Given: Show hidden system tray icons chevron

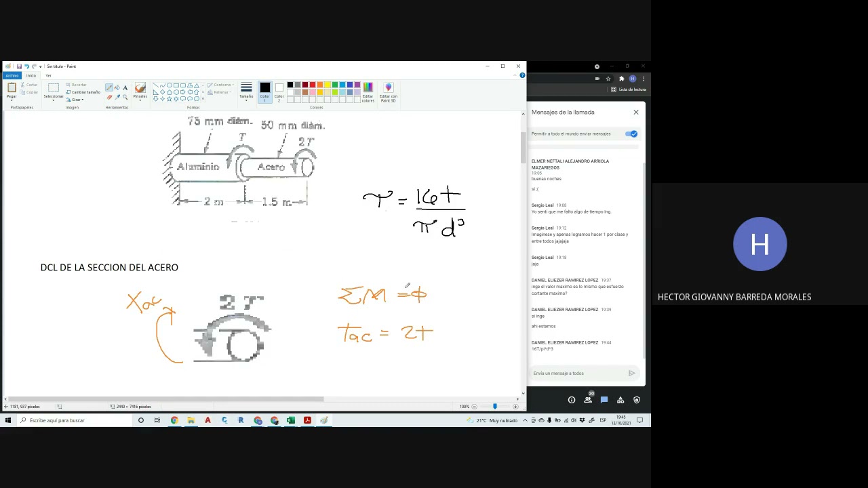Looking at the screenshot, I should tap(525, 420).
